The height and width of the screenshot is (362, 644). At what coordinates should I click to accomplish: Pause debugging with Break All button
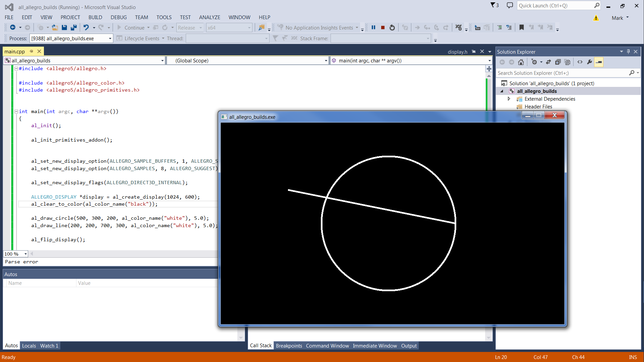pos(373,28)
